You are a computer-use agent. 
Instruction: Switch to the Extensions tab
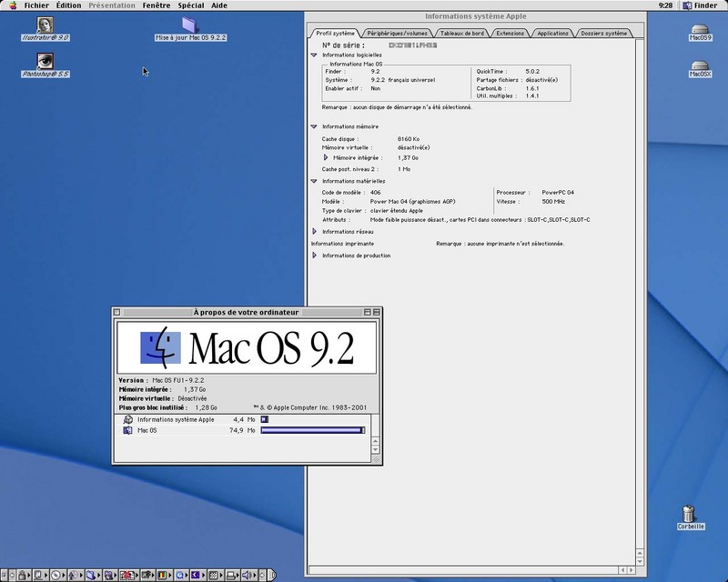coord(511,34)
